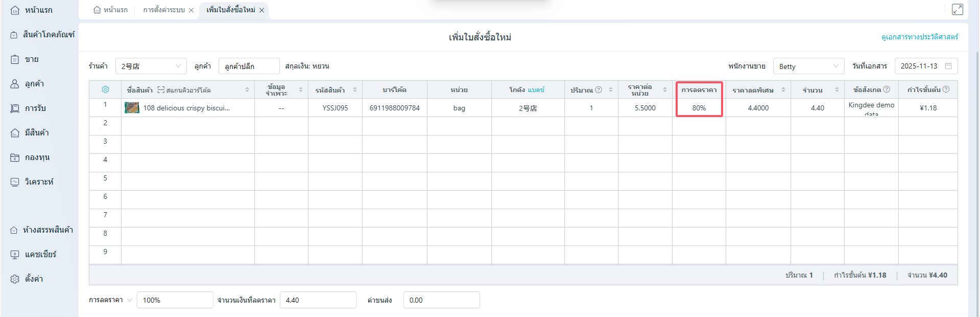Screen dimensions: 980x317
Task: Click the help icon beside ปริมาณ column
Action: pos(599,89)
